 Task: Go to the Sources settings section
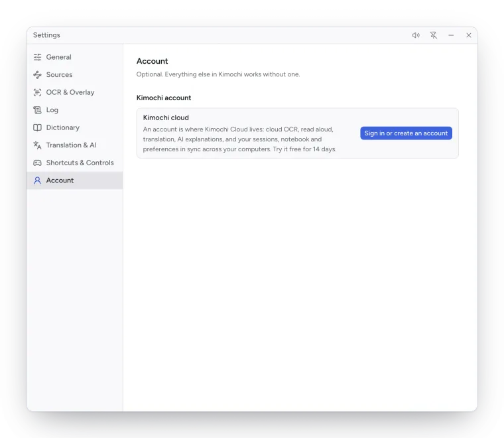click(x=75, y=75)
